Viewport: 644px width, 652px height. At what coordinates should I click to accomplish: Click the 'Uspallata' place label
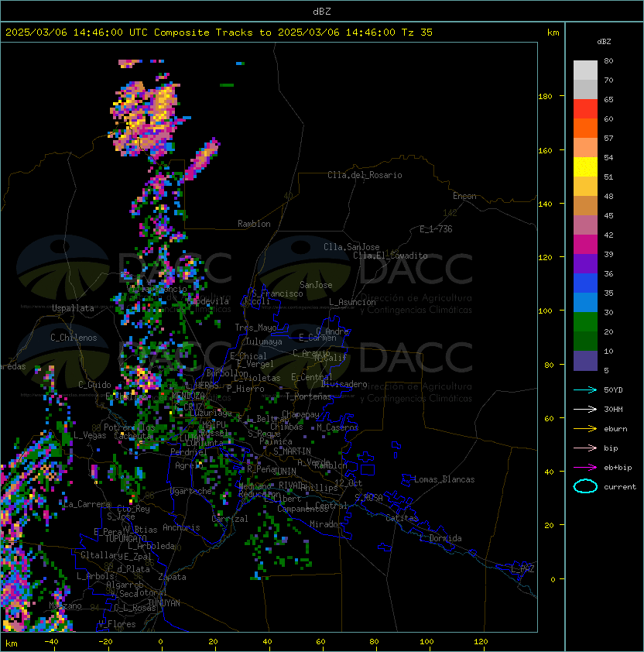(73, 308)
